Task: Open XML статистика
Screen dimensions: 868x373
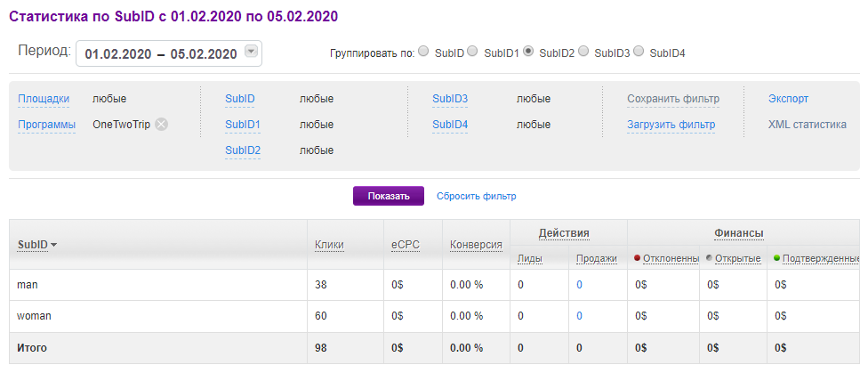Action: pos(807,125)
